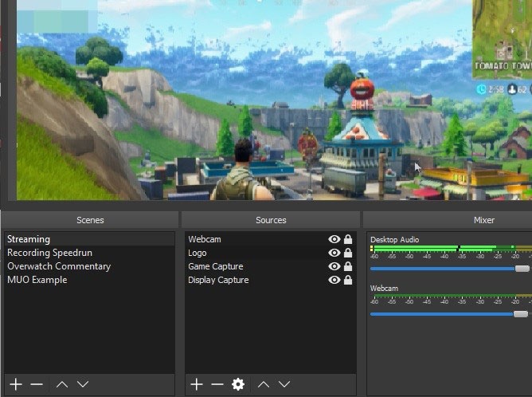The height and width of the screenshot is (397, 532).
Task: Select the MUO Example scene
Action: point(89,280)
